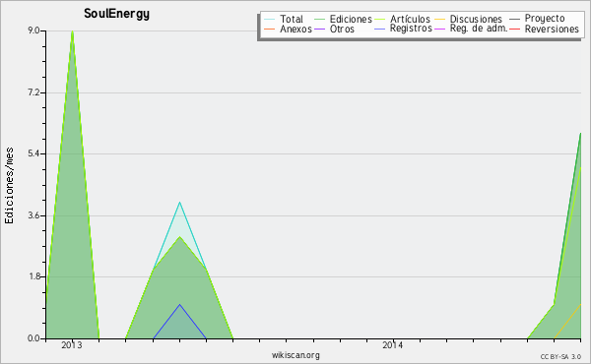Viewport: 591px width, 364px height.
Task: Click the SoulEnergy chart title
Action: pos(116,14)
